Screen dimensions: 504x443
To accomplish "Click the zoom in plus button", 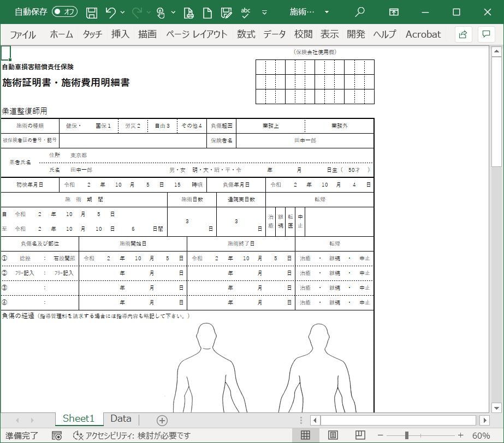I will pyautogui.click(x=461, y=435).
